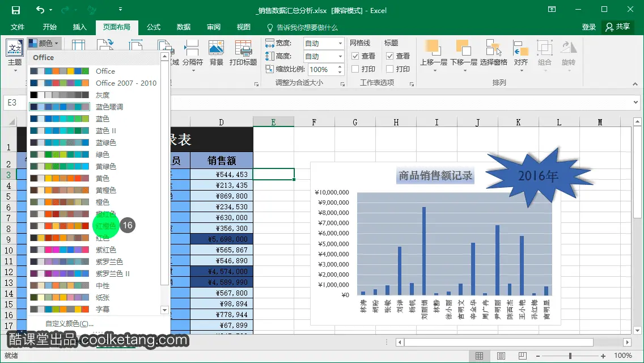Expand the formula bar arrow
This screenshot has height=363, width=644.
point(636,102)
